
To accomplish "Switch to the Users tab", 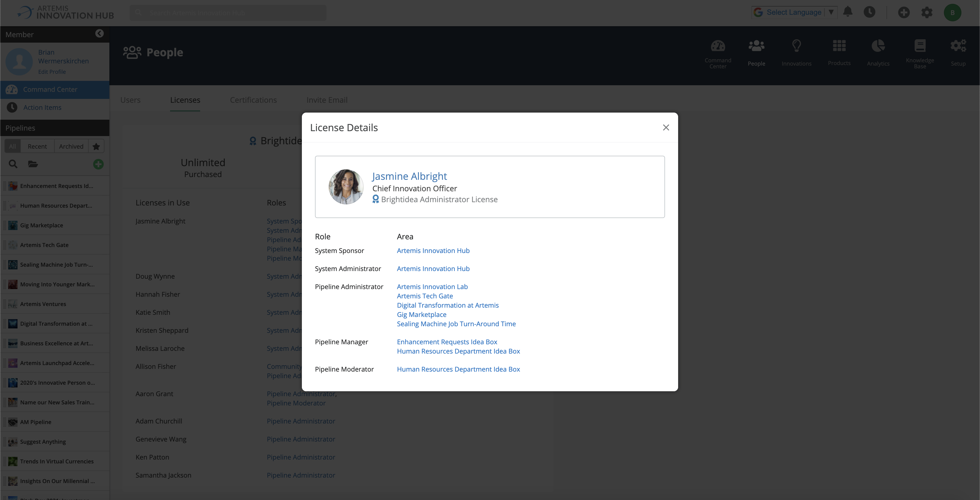I will 130,100.
